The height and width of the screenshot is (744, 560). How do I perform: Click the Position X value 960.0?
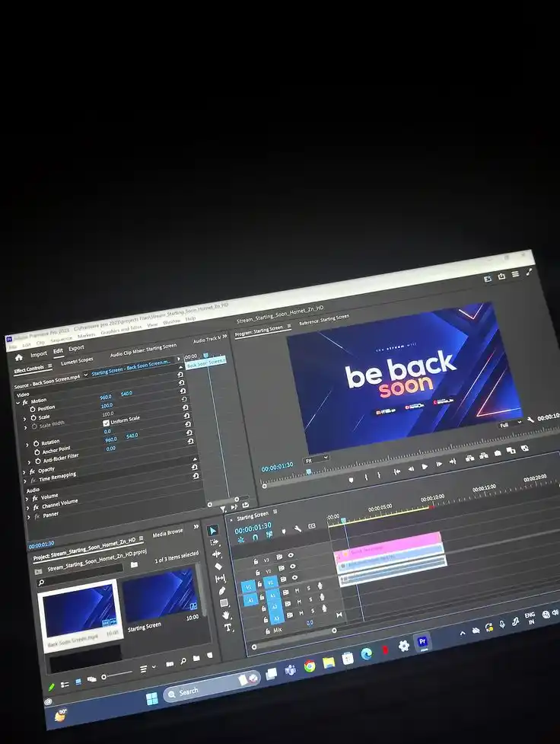click(106, 398)
